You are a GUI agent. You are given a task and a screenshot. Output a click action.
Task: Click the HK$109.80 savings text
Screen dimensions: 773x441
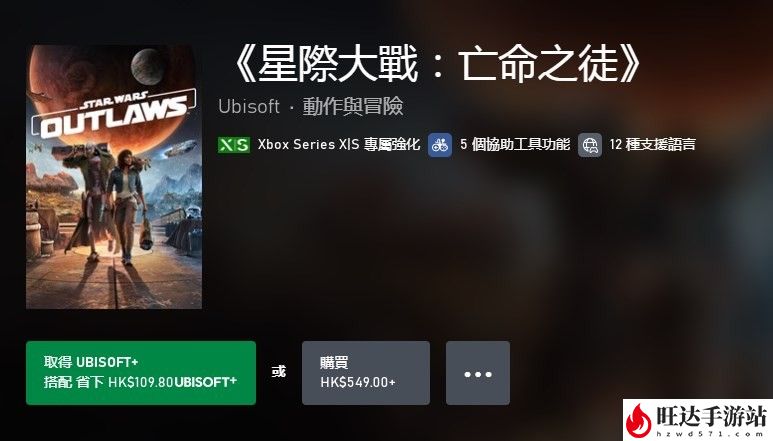click(x=141, y=382)
